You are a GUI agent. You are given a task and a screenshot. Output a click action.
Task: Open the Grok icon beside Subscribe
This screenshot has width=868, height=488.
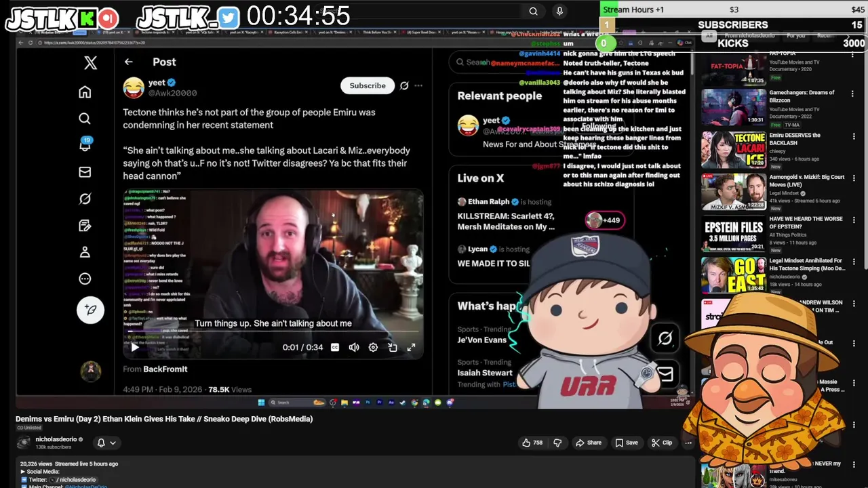pos(404,85)
